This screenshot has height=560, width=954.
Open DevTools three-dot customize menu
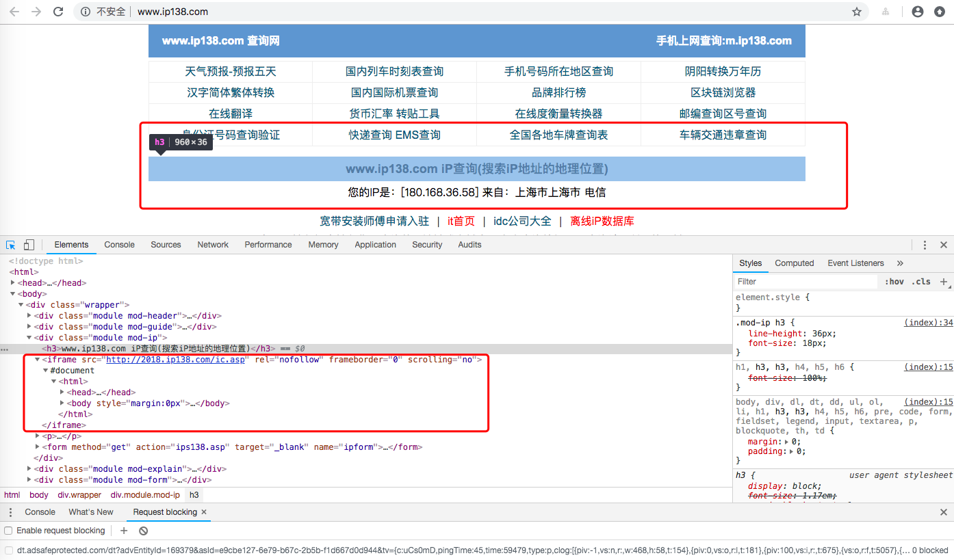click(x=925, y=245)
